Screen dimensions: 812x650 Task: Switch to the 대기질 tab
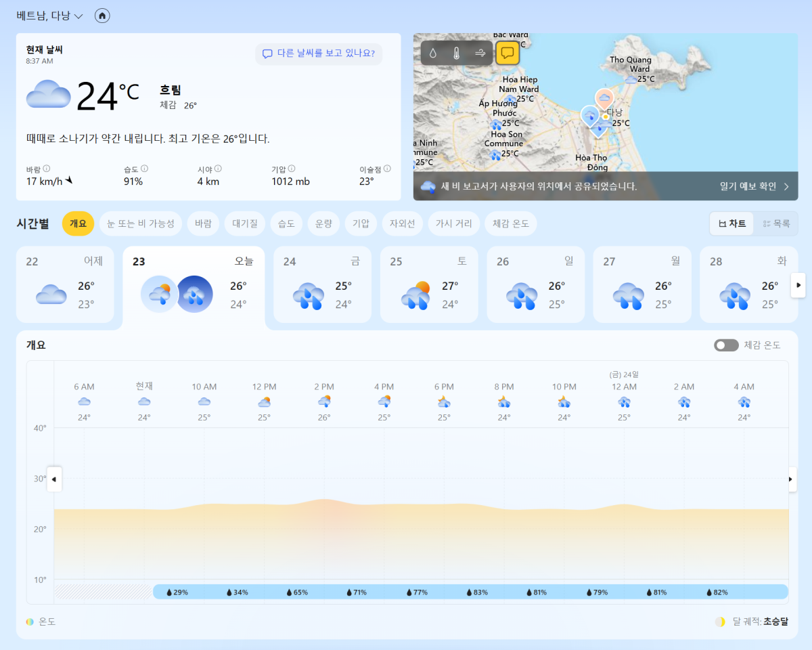pos(244,223)
